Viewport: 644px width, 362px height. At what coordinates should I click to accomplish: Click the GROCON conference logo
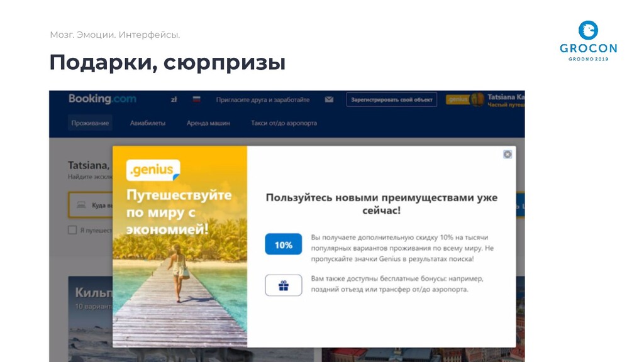coord(588,41)
